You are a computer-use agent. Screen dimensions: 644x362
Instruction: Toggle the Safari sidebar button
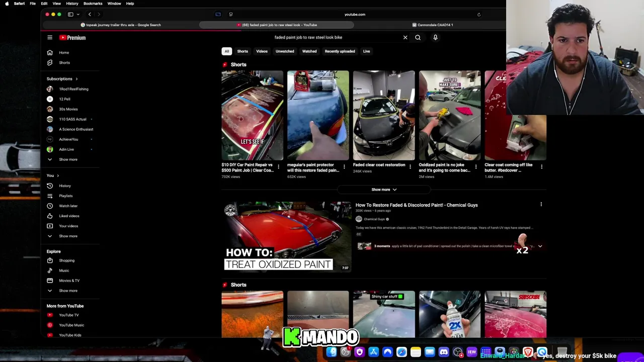70,14
